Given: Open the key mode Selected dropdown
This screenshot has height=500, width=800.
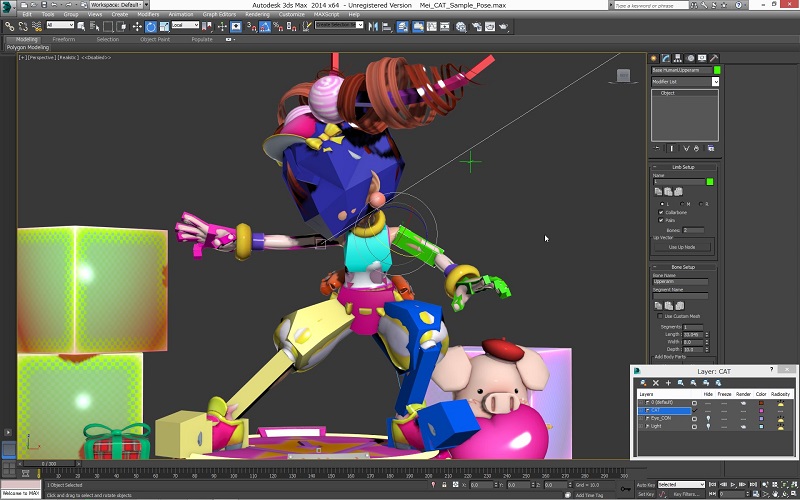Looking at the screenshot, I should [x=681, y=485].
